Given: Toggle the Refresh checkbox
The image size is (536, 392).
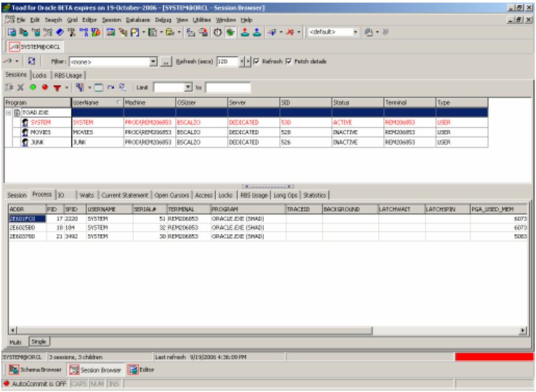Looking at the screenshot, I should (x=257, y=61).
